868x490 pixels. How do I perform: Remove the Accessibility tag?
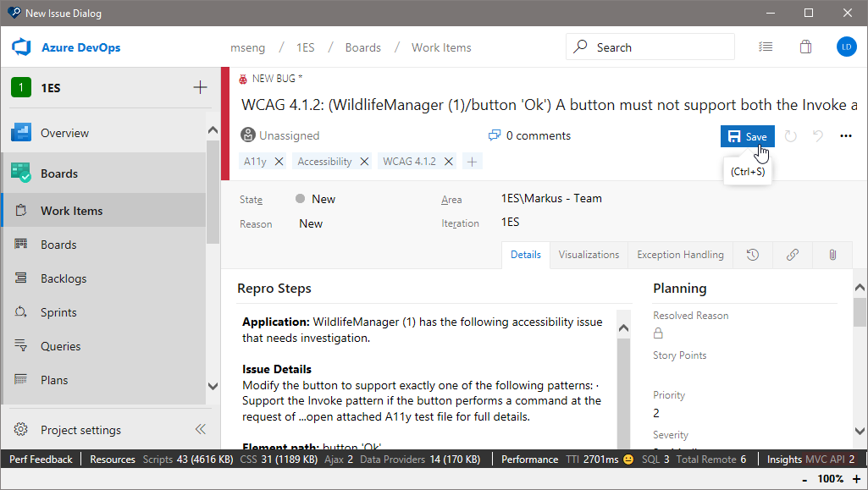pyautogui.click(x=364, y=162)
